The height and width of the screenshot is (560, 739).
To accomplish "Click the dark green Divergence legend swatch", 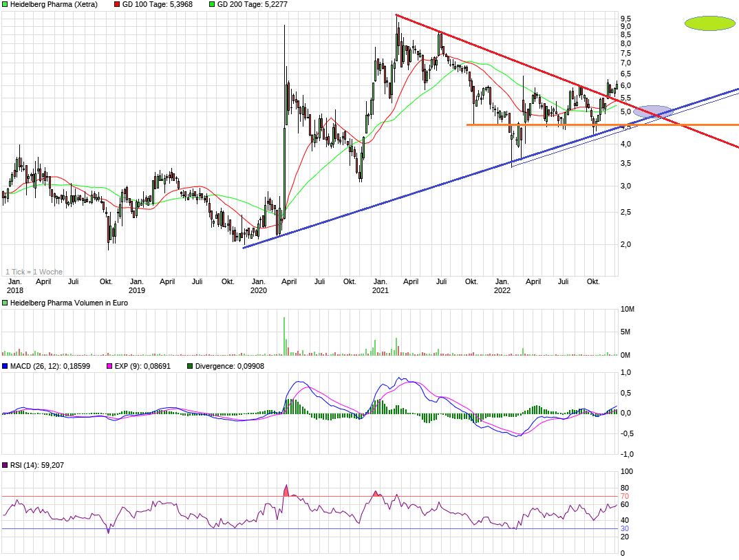I will click(x=190, y=366).
